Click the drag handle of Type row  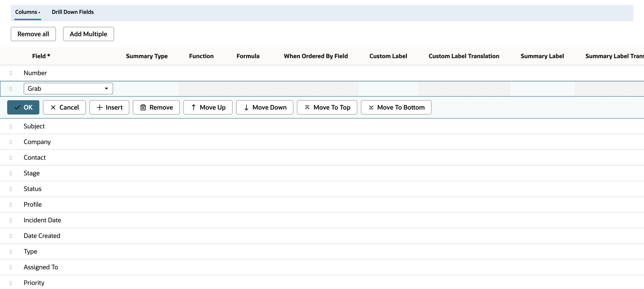pos(11,251)
